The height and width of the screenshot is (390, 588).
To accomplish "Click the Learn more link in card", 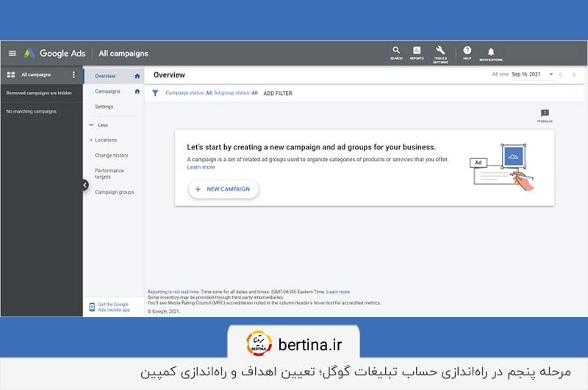I will click(201, 167).
